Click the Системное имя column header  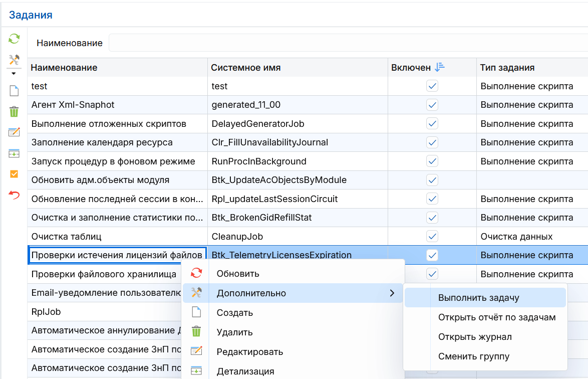click(245, 67)
